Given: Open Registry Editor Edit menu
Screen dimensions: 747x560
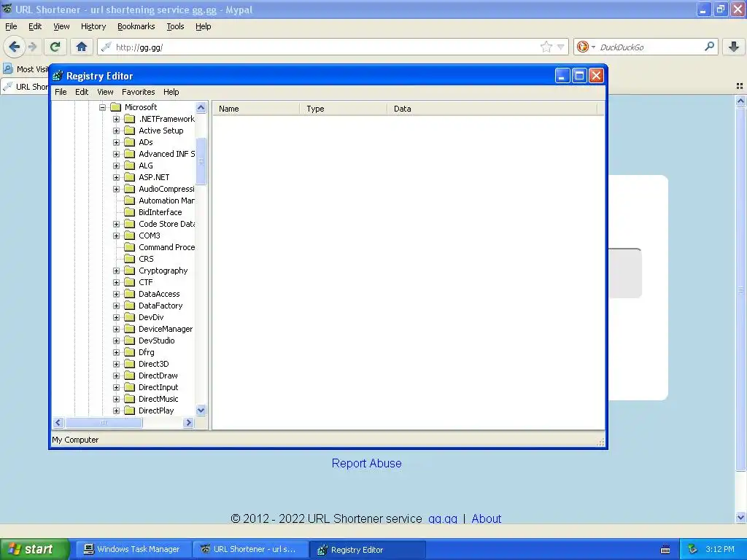Looking at the screenshot, I should point(82,92).
